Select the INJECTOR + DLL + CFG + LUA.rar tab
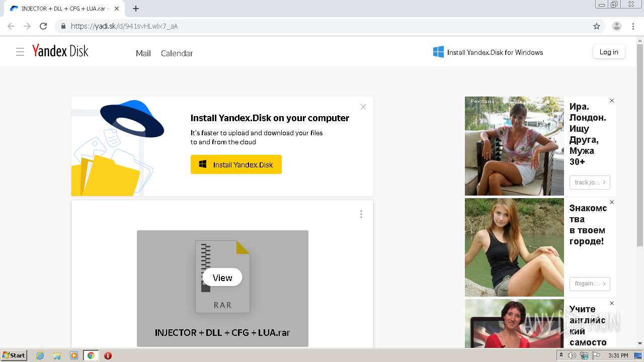 tap(64, 9)
